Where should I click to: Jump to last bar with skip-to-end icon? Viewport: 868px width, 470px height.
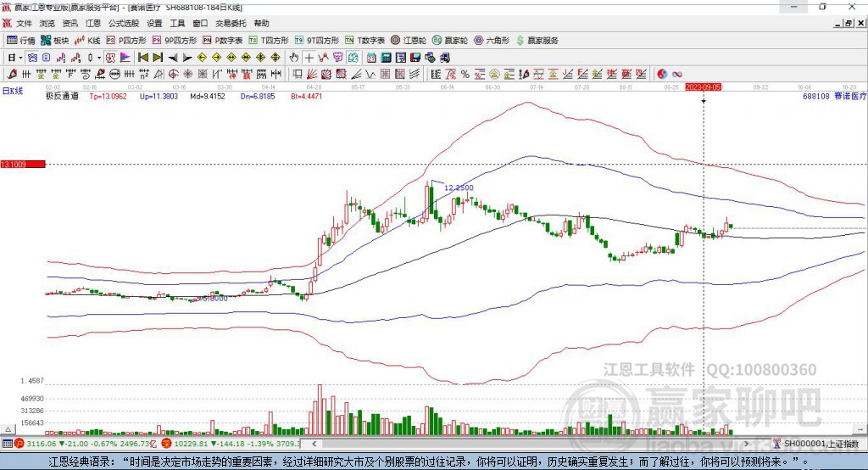158,58
